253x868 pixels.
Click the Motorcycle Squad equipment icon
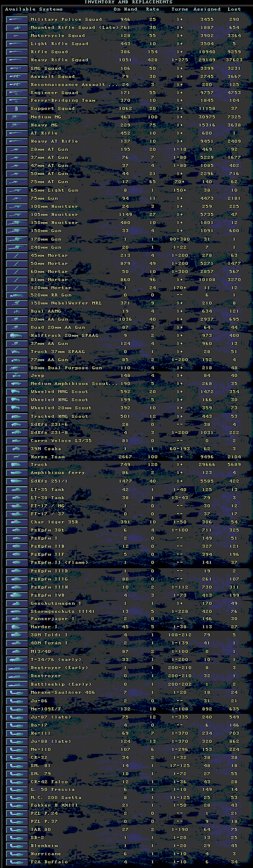[x=17, y=36]
